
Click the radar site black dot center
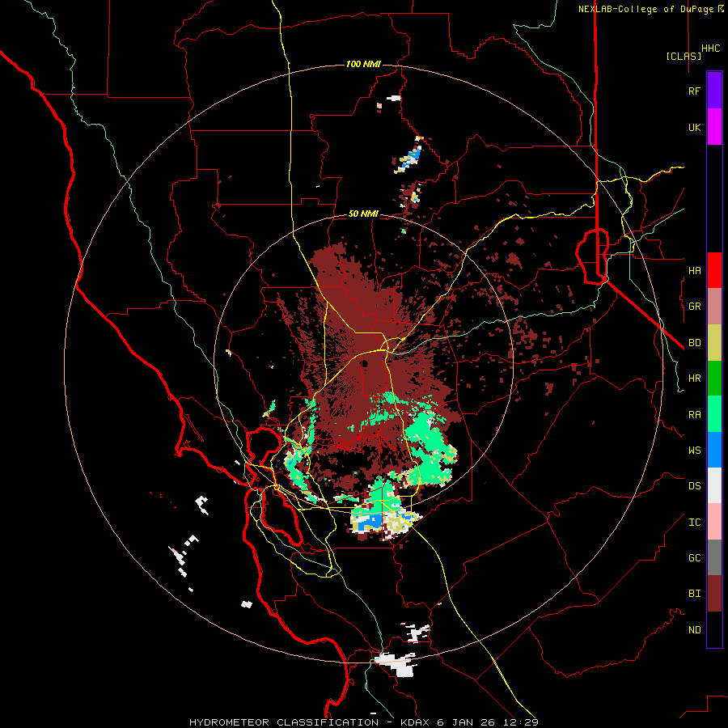pyautogui.click(x=364, y=364)
